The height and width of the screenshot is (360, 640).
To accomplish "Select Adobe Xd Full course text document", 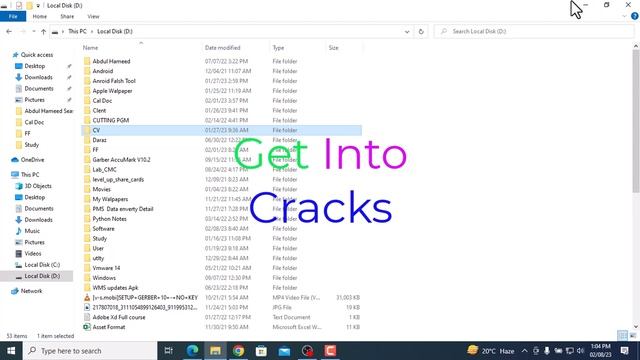I will (x=119, y=317).
